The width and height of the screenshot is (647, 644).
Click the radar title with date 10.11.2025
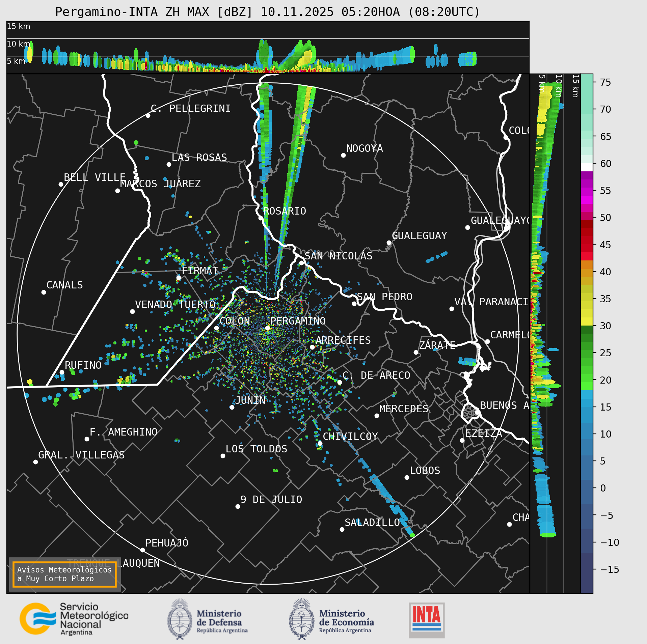coord(267,12)
